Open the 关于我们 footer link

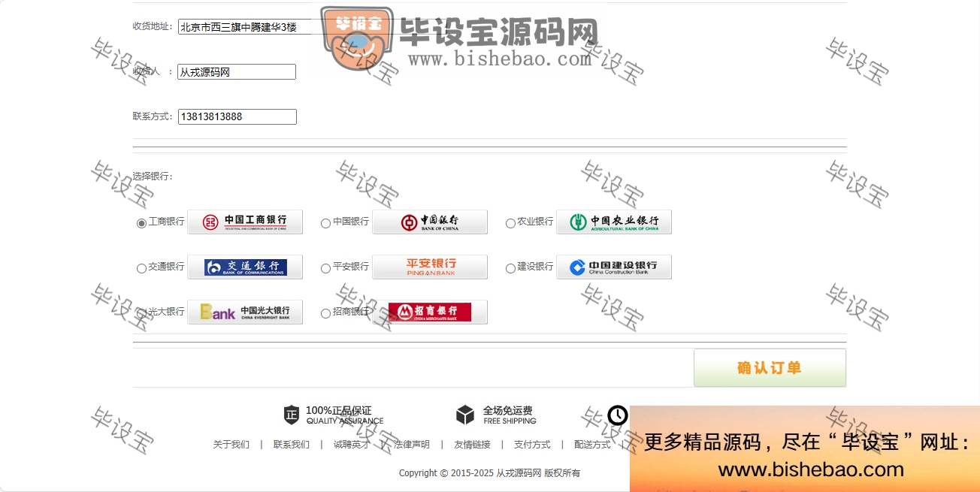click(231, 445)
